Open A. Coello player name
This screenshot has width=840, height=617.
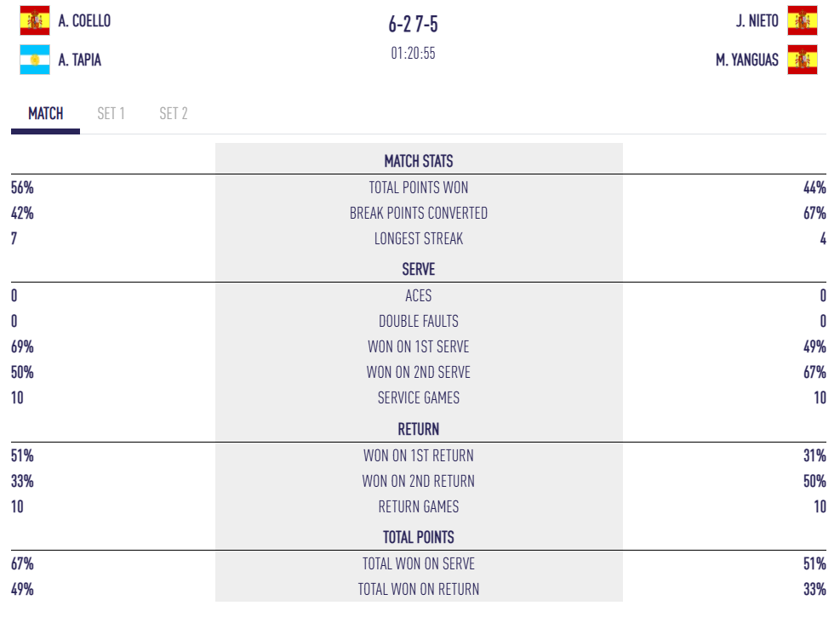click(85, 20)
